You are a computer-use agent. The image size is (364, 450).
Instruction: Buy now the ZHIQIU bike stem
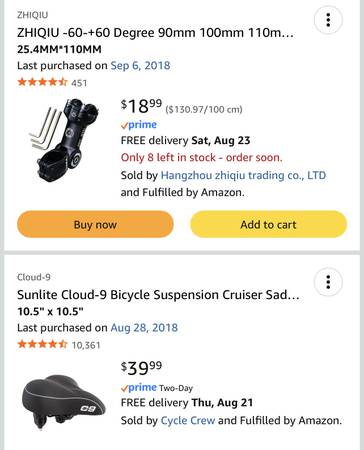pyautogui.click(x=95, y=224)
